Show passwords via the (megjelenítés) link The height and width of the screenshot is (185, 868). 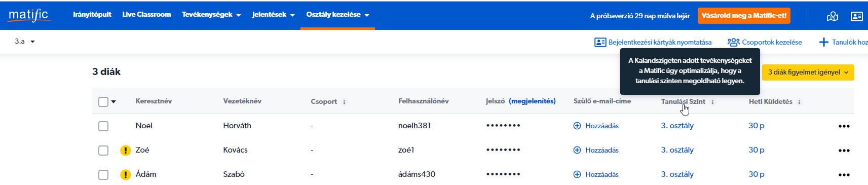coord(532,101)
